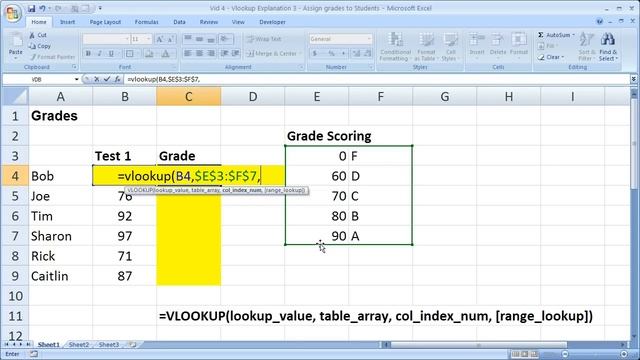Click the Fill Color bucket
640x360 pixels.
pyautogui.click(x=149, y=53)
